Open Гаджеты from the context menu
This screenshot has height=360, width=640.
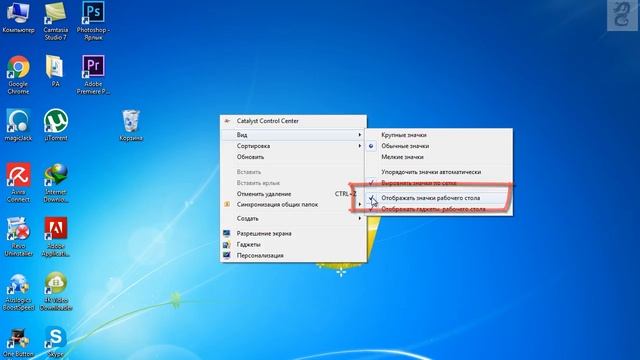tap(293, 244)
